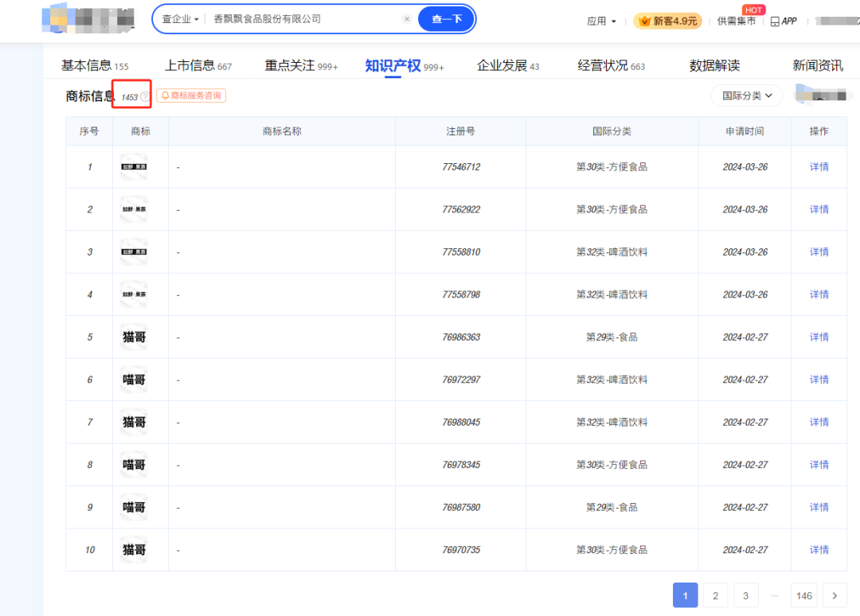
Task: Switch to the 基本信息 tab
Action: (x=94, y=66)
